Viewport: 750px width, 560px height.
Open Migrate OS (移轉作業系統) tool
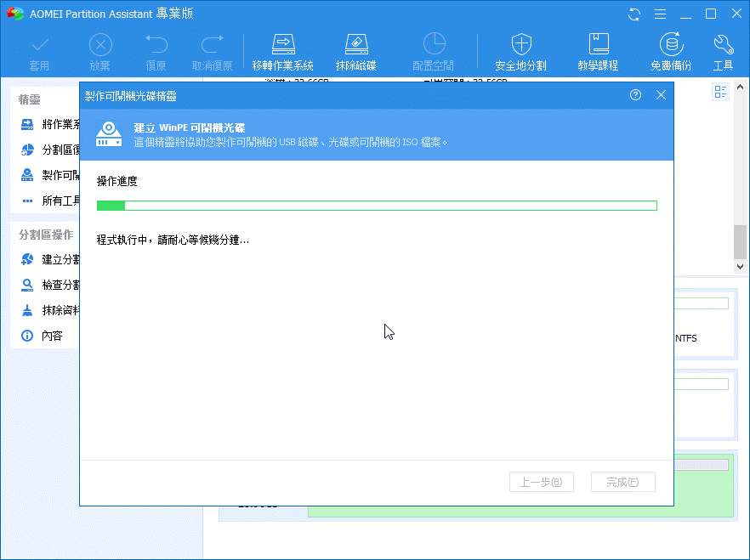click(x=282, y=52)
